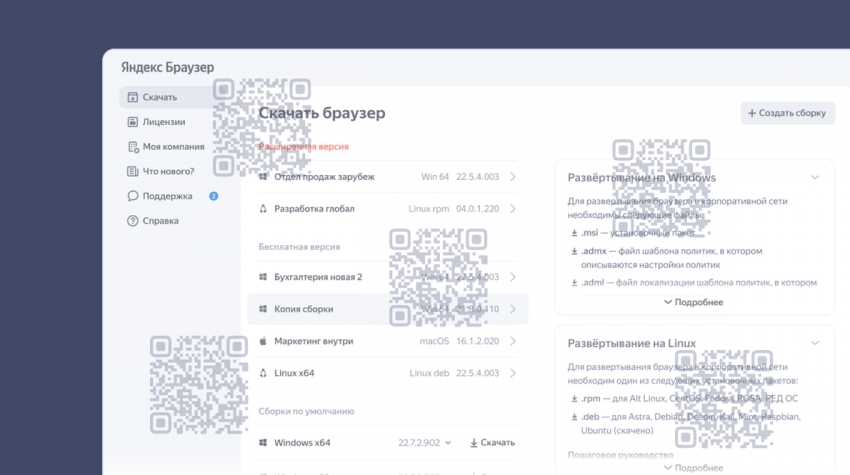This screenshot has width=850, height=475.
Task: Click the Моя компания sidebar icon
Action: pos(133,147)
